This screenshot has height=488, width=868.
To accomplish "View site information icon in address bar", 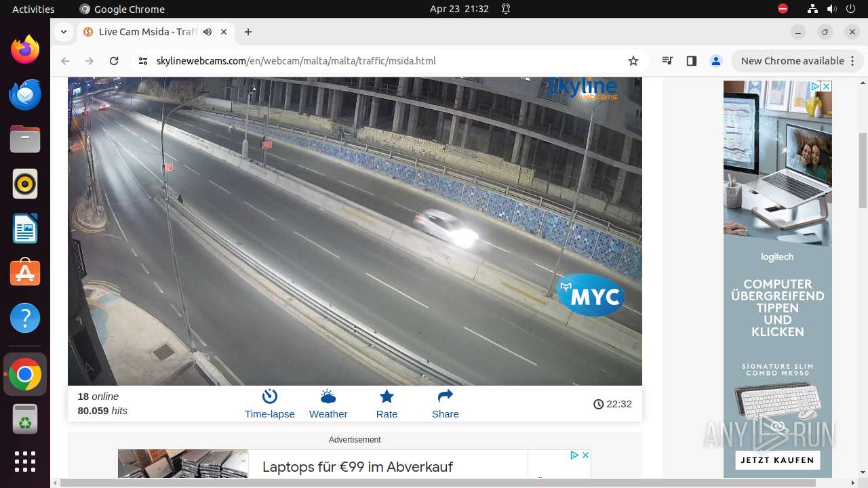I will point(142,61).
